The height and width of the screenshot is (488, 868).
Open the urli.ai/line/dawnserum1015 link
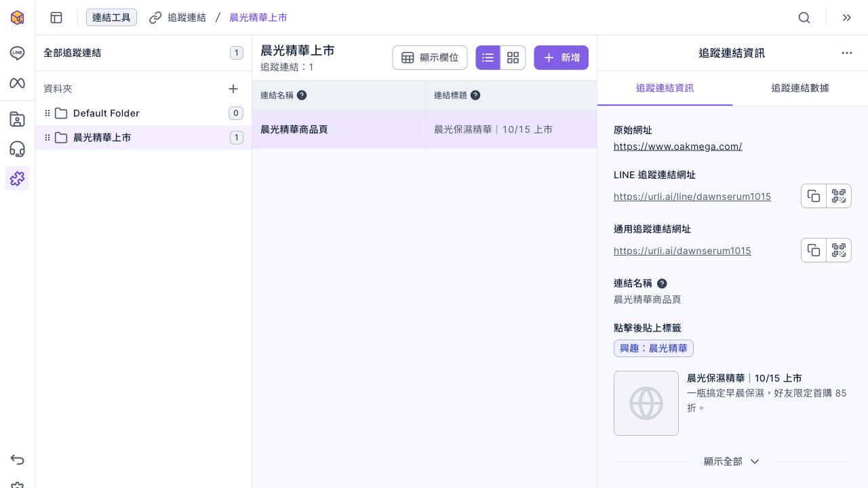pyautogui.click(x=692, y=197)
